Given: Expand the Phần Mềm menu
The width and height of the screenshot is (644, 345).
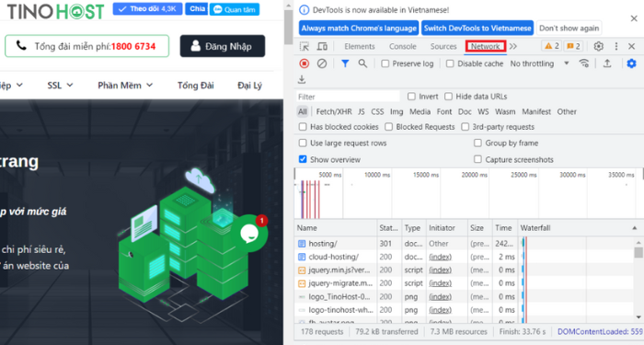Looking at the screenshot, I should tap(125, 86).
